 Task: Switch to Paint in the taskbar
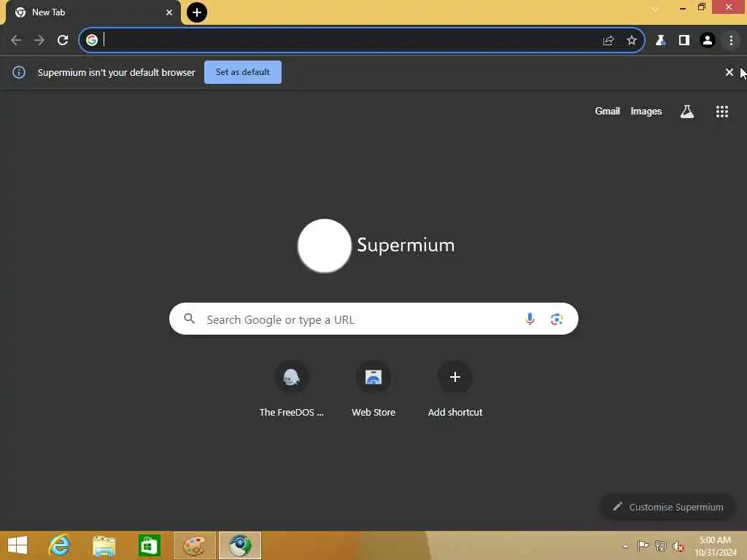coord(194,545)
